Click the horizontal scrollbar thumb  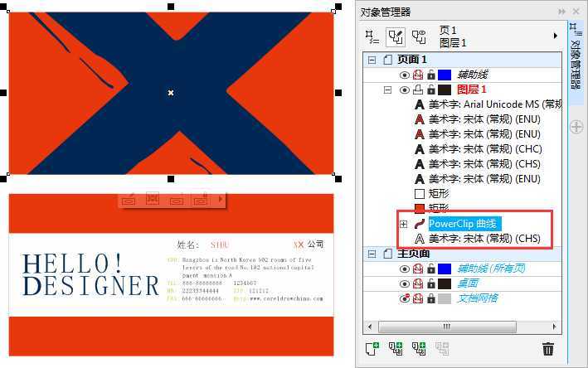(447, 327)
